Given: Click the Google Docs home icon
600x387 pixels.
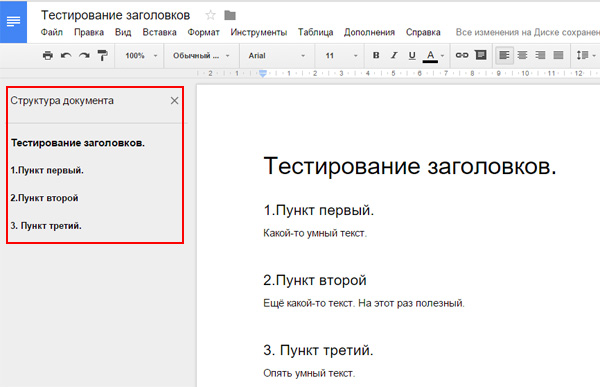Looking at the screenshot, I should 13,21.
